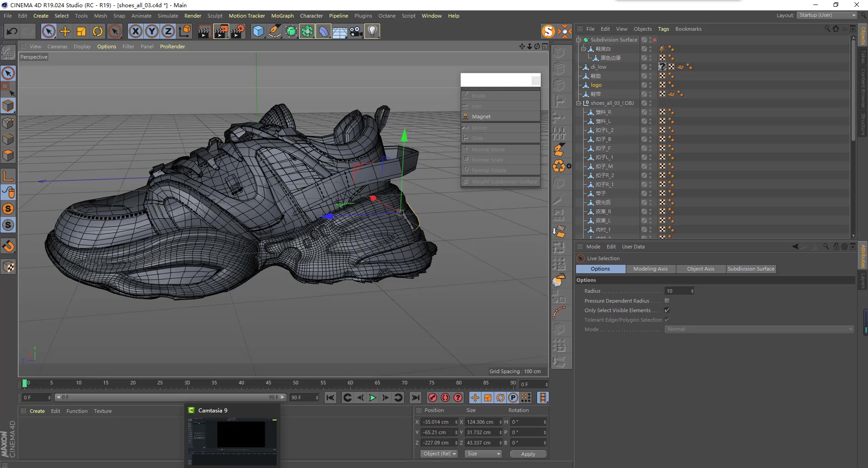Click the Radius value input field
Screen dimensions: 868x468
(x=676, y=291)
